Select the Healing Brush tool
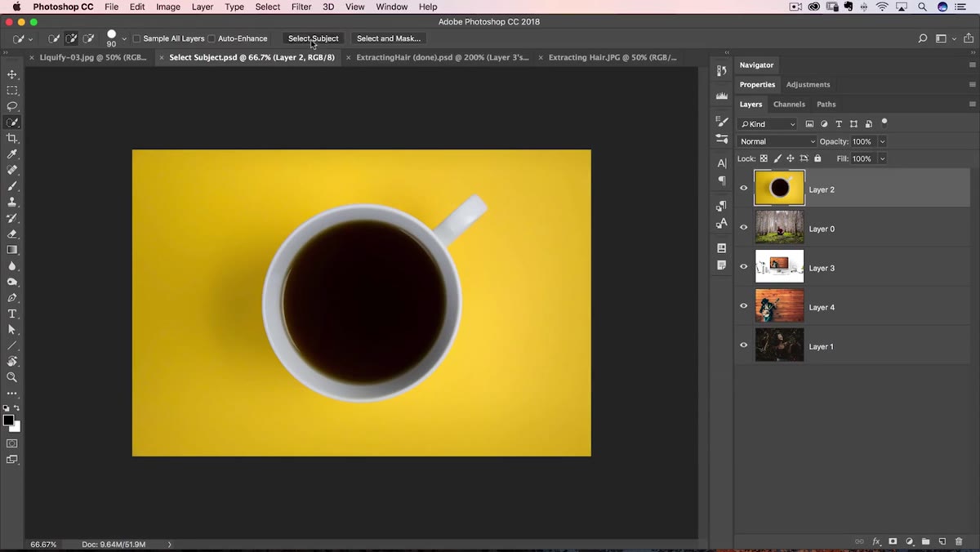 [12, 170]
